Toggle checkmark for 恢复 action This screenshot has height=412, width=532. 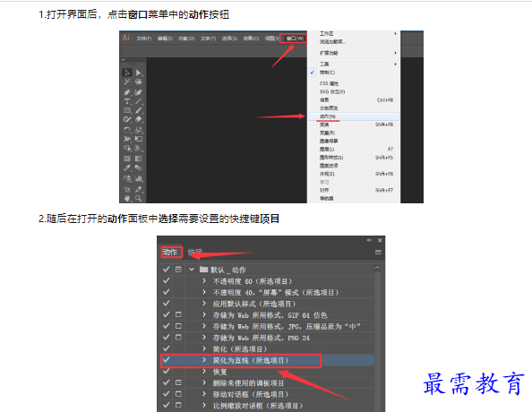point(166,371)
